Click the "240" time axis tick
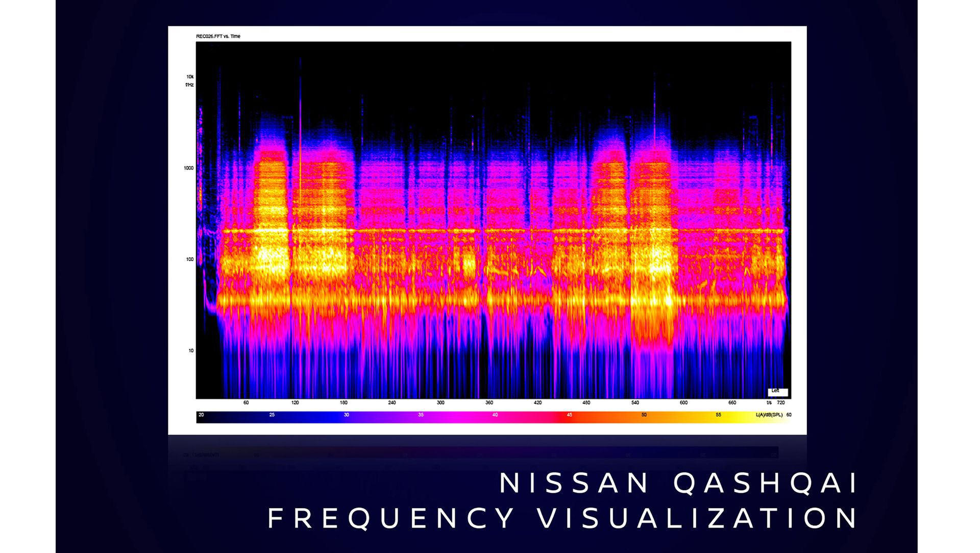 pos(392,403)
